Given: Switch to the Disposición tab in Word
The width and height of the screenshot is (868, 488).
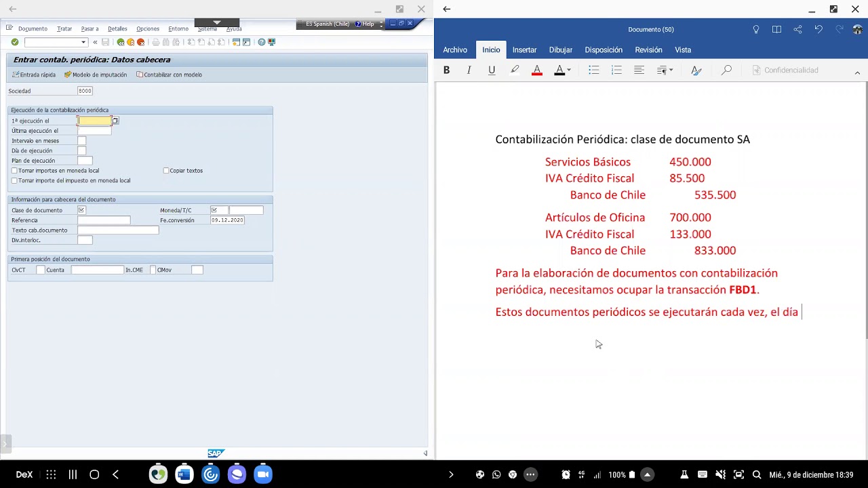Looking at the screenshot, I should click(604, 49).
